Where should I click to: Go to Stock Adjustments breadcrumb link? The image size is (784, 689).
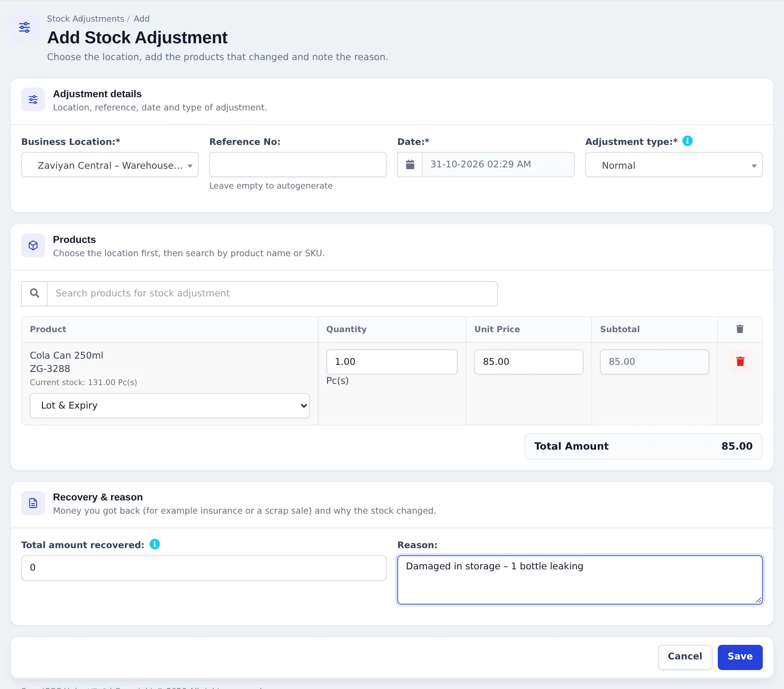pos(86,19)
